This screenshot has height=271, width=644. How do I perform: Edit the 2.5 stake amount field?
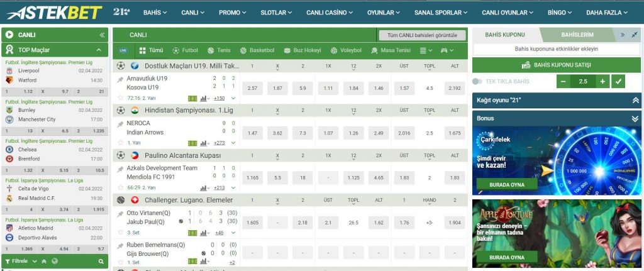[x=583, y=81]
